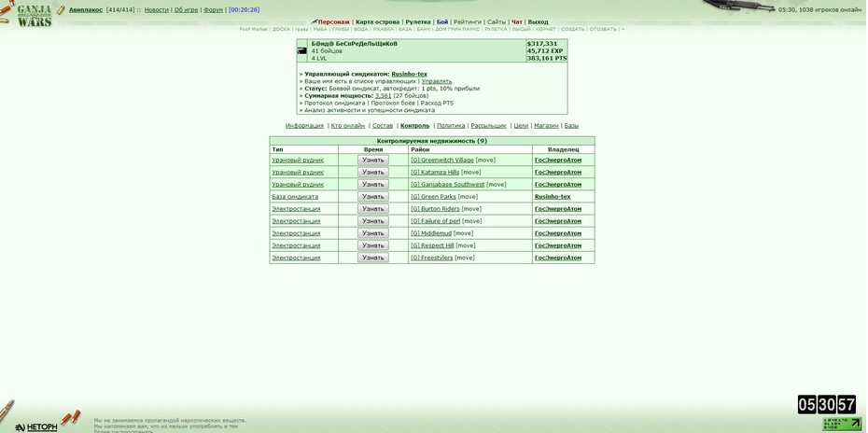The image size is (868, 433).
Task: Click Узнать for Greenwitch Village row
Action: coord(373,160)
